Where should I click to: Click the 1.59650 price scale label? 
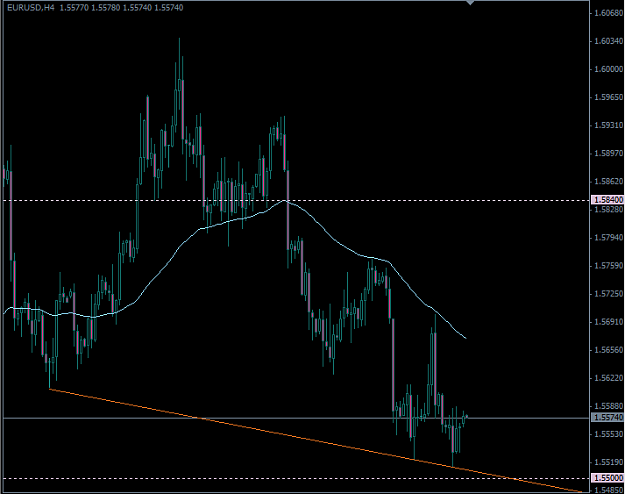[x=608, y=97]
